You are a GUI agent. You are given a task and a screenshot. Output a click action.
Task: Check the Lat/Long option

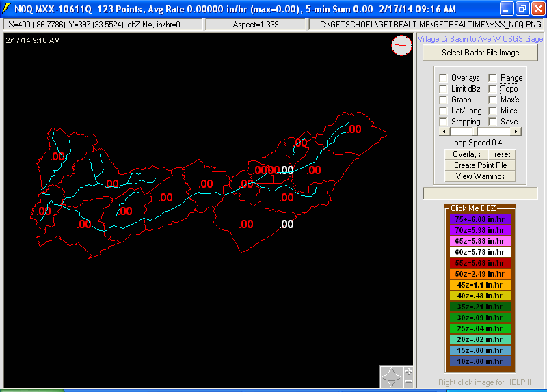coord(444,111)
